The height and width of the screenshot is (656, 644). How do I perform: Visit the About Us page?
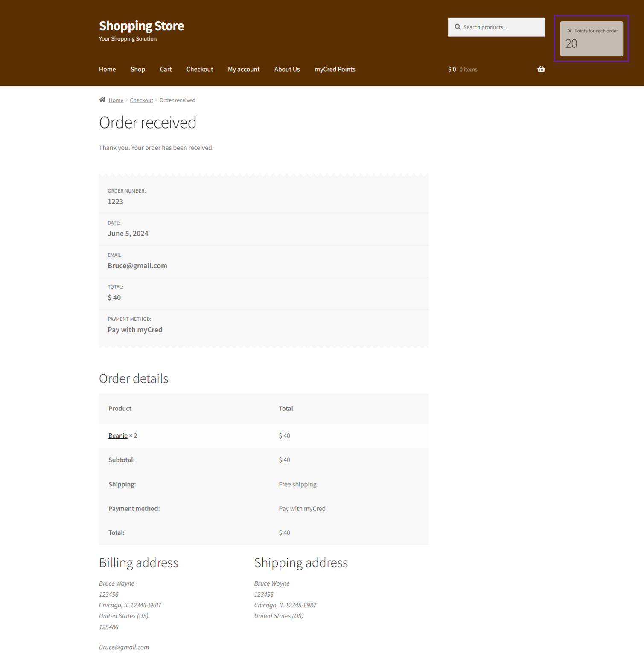[x=287, y=69]
